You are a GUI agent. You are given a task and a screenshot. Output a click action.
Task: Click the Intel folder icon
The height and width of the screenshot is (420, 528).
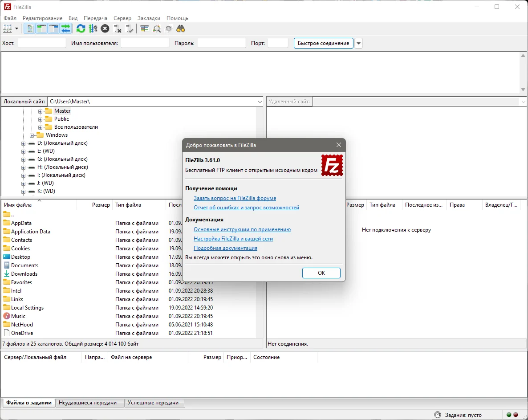pos(6,290)
